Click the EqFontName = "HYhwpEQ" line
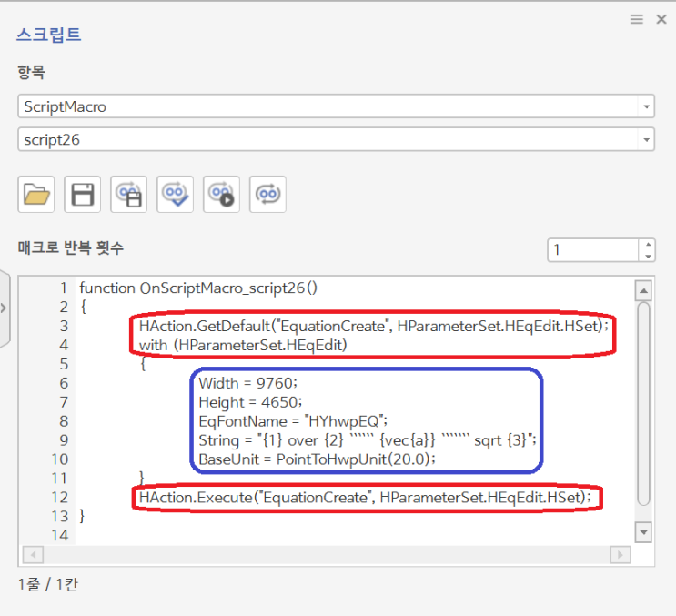 [293, 421]
